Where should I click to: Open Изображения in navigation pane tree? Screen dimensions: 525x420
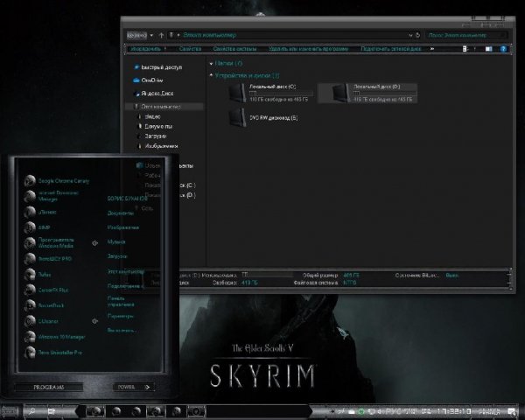pyautogui.click(x=157, y=146)
